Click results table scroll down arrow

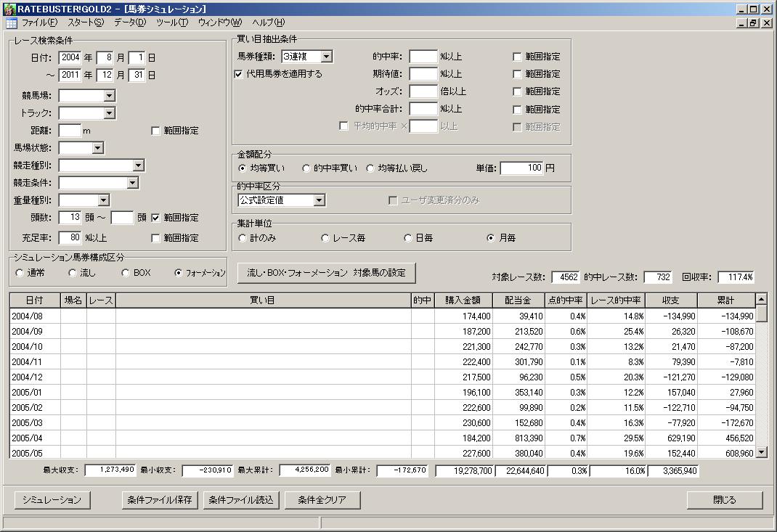tap(762, 452)
